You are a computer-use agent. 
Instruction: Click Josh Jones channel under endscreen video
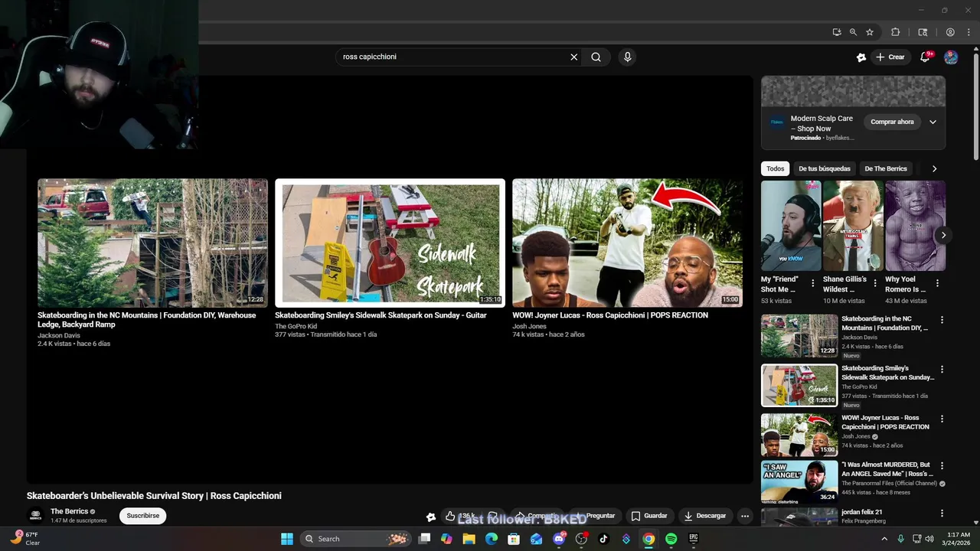[530, 326]
